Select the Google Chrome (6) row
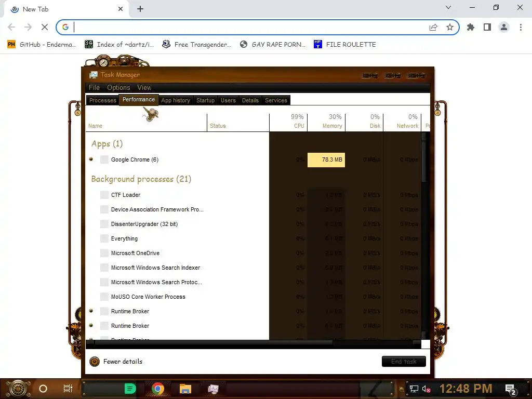This screenshot has height=399, width=532. click(x=254, y=159)
